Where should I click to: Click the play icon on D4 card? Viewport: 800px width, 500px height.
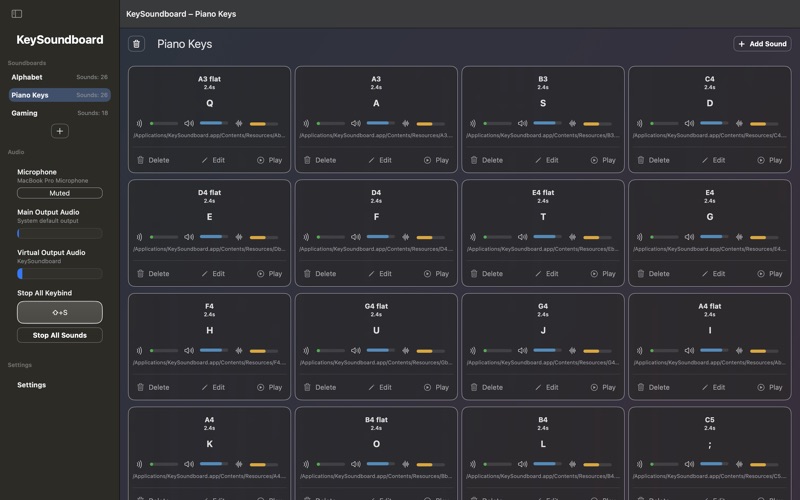[x=428, y=274]
